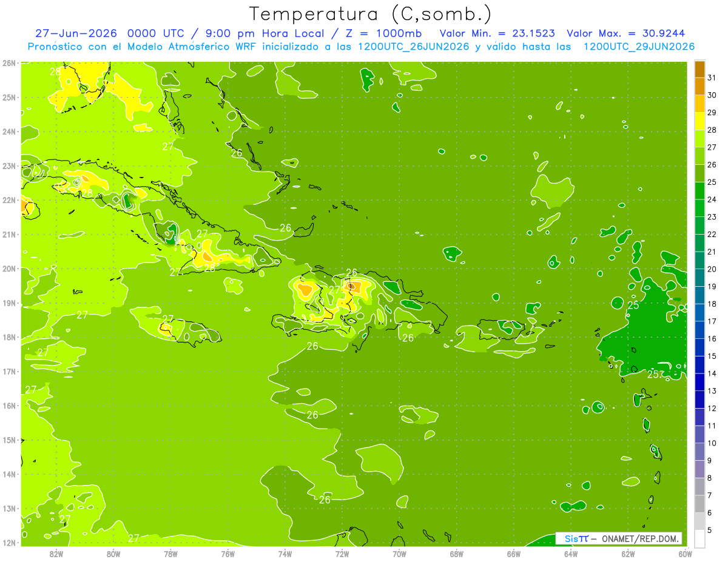Screen dimensions: 728x562
Task: Click the '18N' latitude axis label
Action: (9, 337)
